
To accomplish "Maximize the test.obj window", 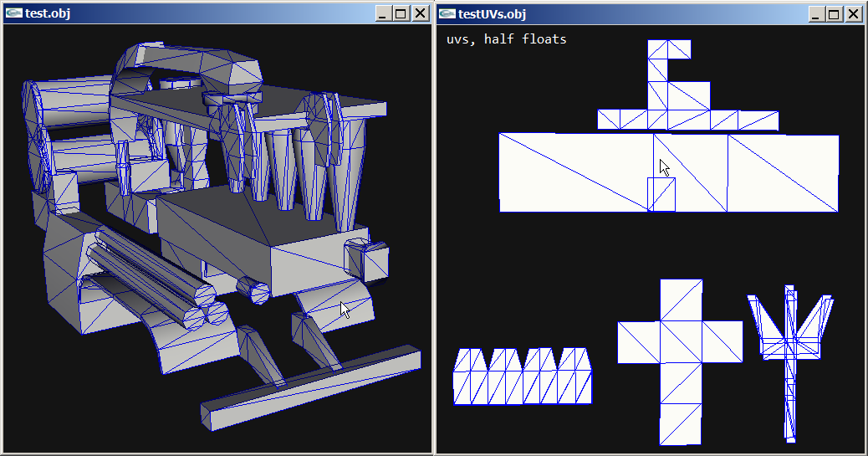I will click(402, 14).
